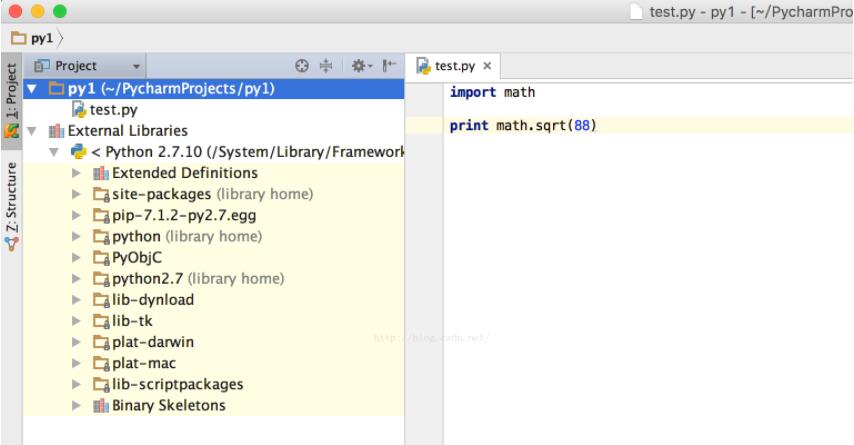Click the Python interpreter snake icon

click(x=79, y=151)
